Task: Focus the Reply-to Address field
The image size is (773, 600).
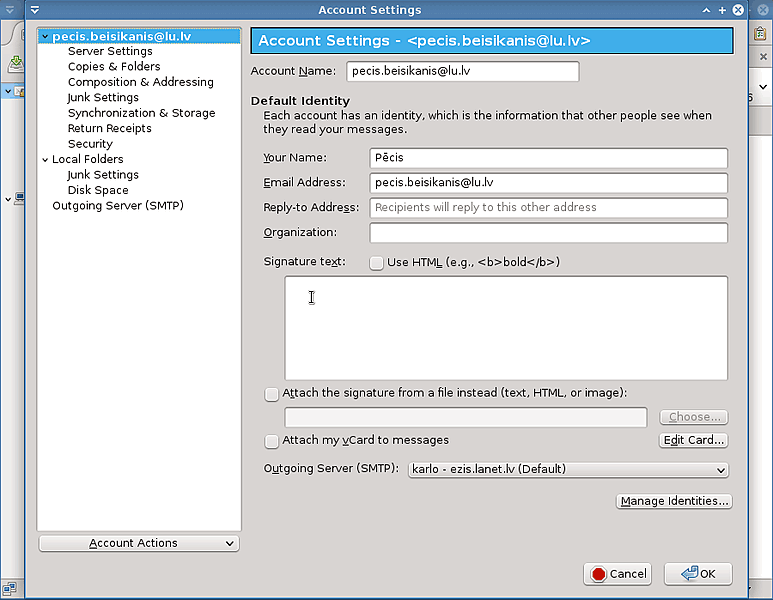Action: click(548, 208)
